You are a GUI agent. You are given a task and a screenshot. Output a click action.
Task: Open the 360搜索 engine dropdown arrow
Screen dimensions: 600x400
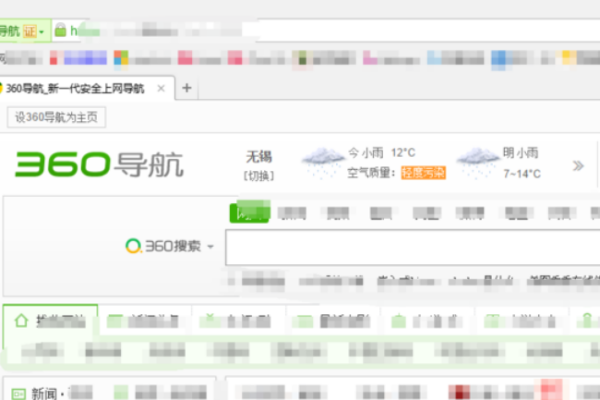click(210, 247)
